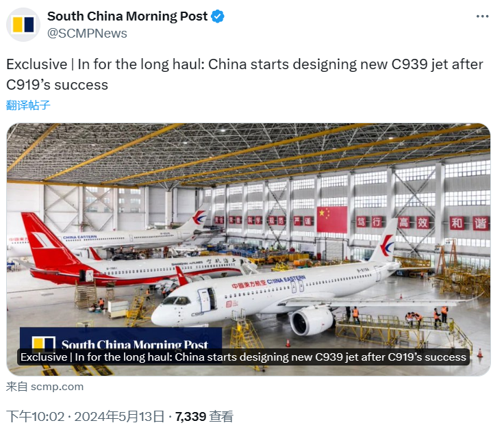Open South China Morning Post display name
Viewport: 504px width, 436px height.
click(127, 16)
